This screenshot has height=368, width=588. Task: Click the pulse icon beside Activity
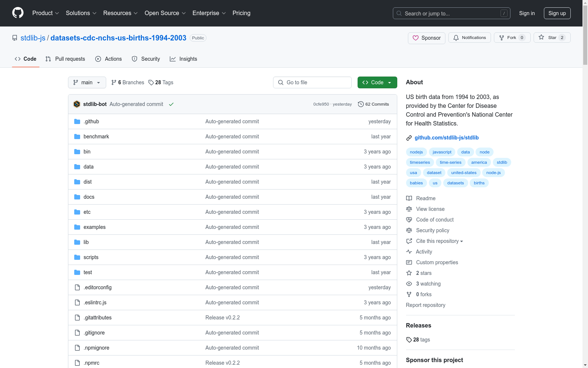409,252
